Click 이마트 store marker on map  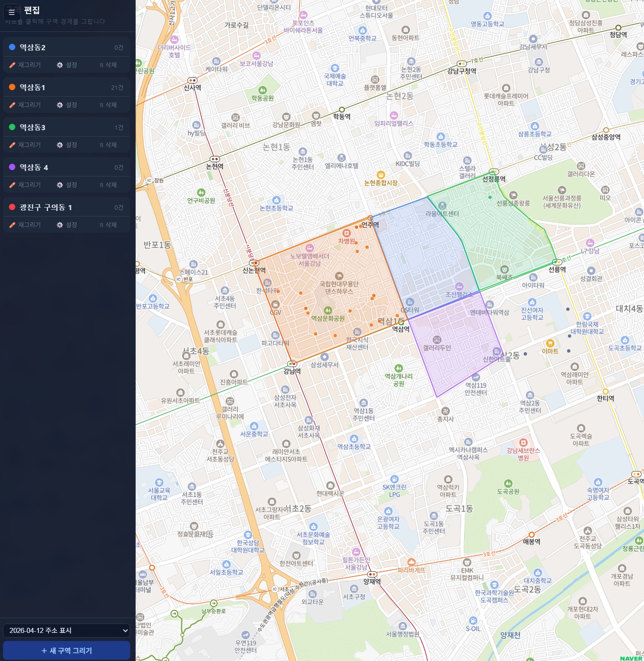click(550, 343)
